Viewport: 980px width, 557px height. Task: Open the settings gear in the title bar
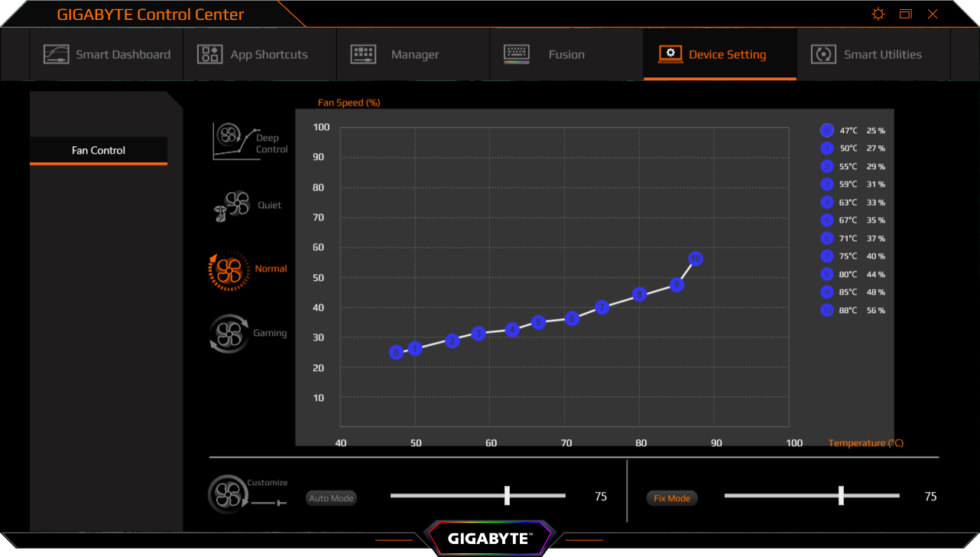pos(878,14)
